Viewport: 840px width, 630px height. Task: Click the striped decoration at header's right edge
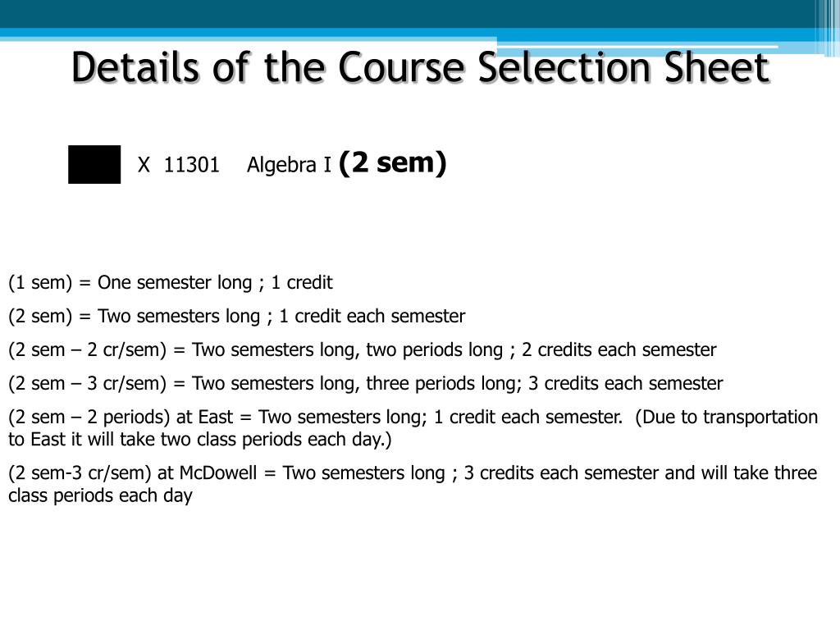pos(827,28)
